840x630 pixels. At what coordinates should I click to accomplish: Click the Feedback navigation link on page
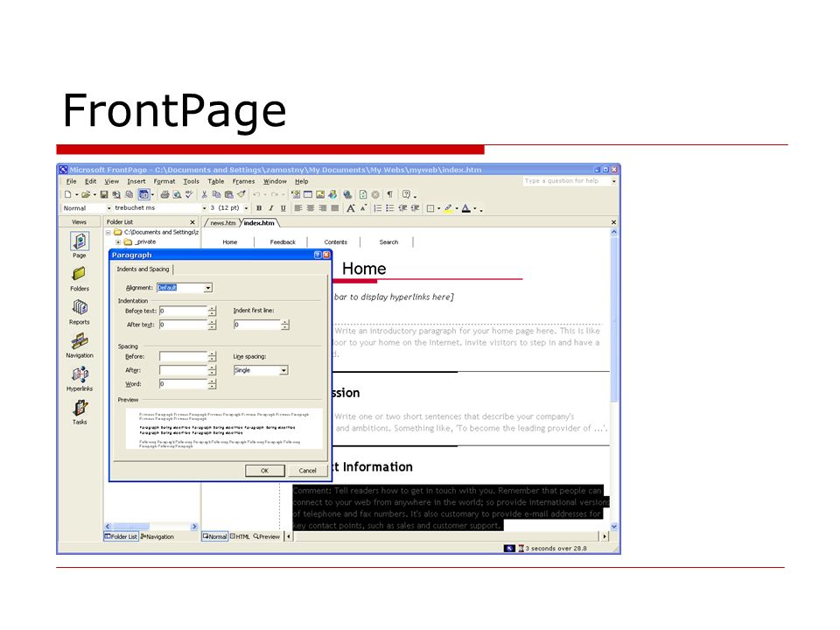pos(283,242)
